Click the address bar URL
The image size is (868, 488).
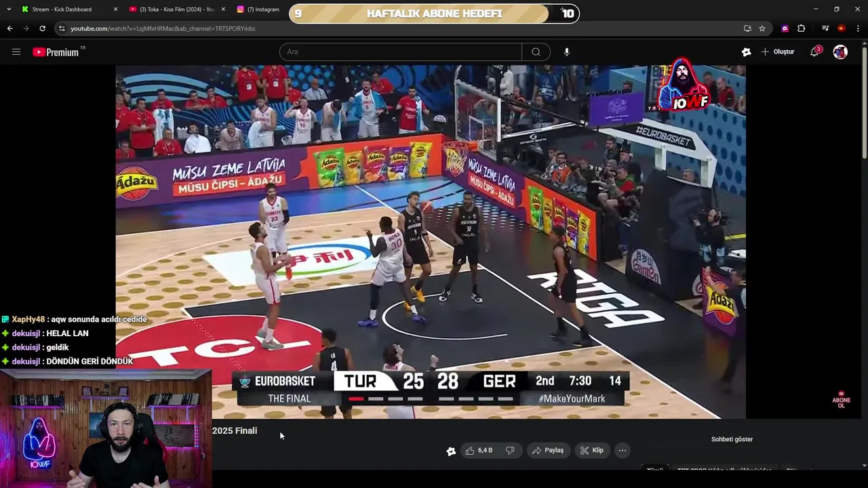point(163,28)
